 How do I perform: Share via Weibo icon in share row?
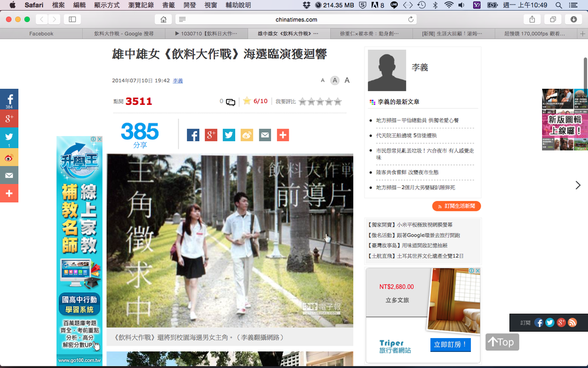coord(247,135)
